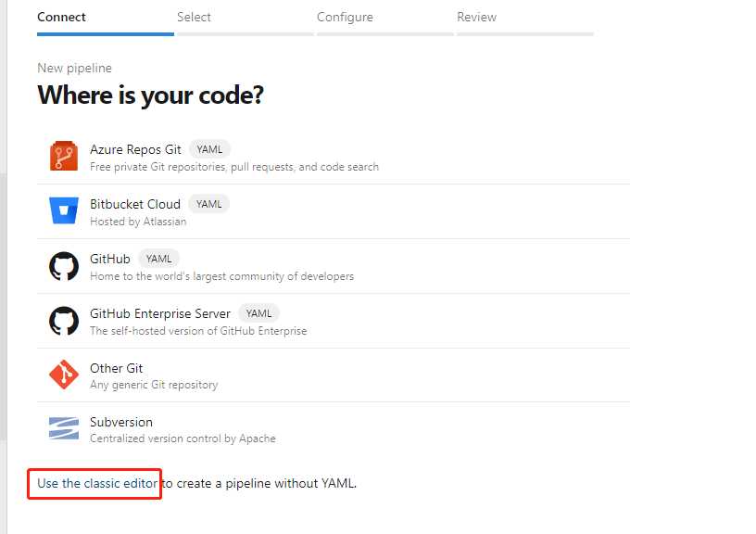756x534 pixels.
Task: Click the 'New pipeline' breadcrumb text
Action: [x=74, y=68]
